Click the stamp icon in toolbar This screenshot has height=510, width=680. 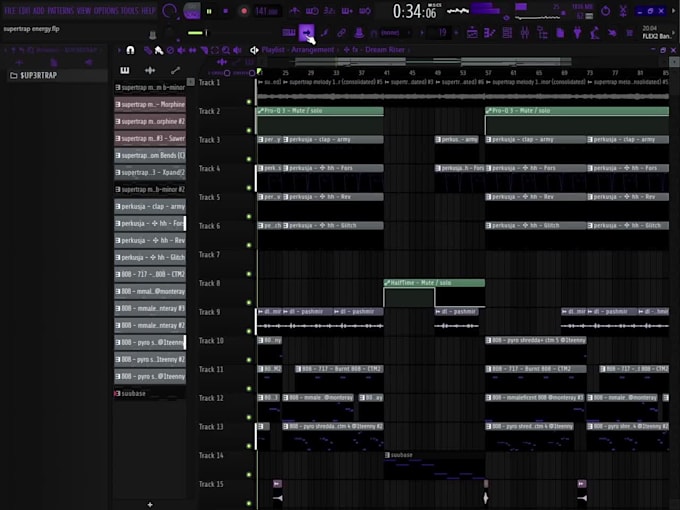[359, 33]
